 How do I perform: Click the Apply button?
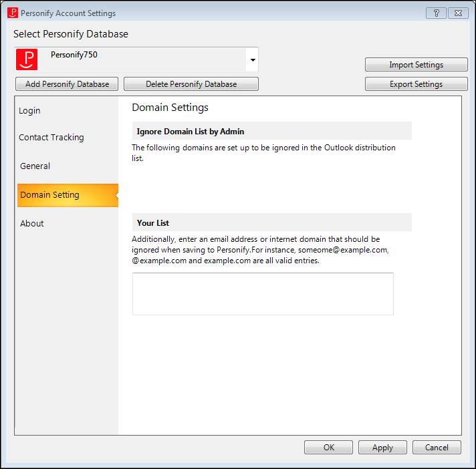[x=382, y=447]
